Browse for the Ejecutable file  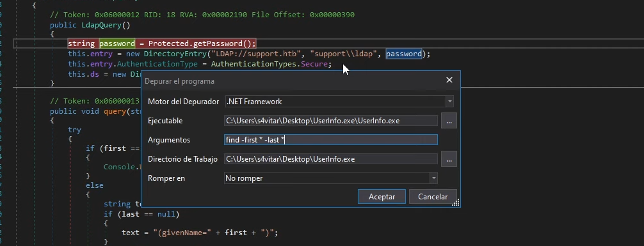tap(449, 121)
